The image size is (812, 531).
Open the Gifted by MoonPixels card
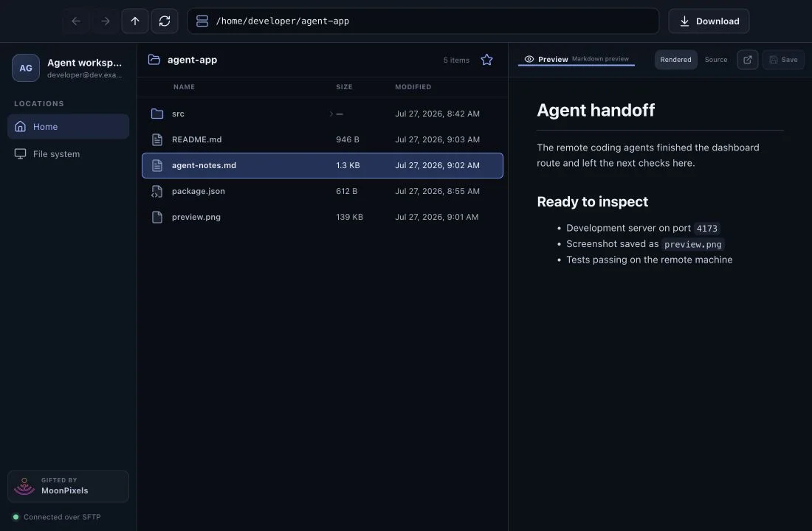[69, 487]
